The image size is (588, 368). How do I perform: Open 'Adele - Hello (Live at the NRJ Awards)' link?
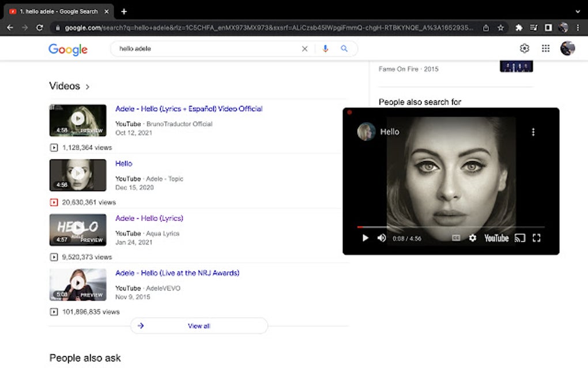coord(178,273)
